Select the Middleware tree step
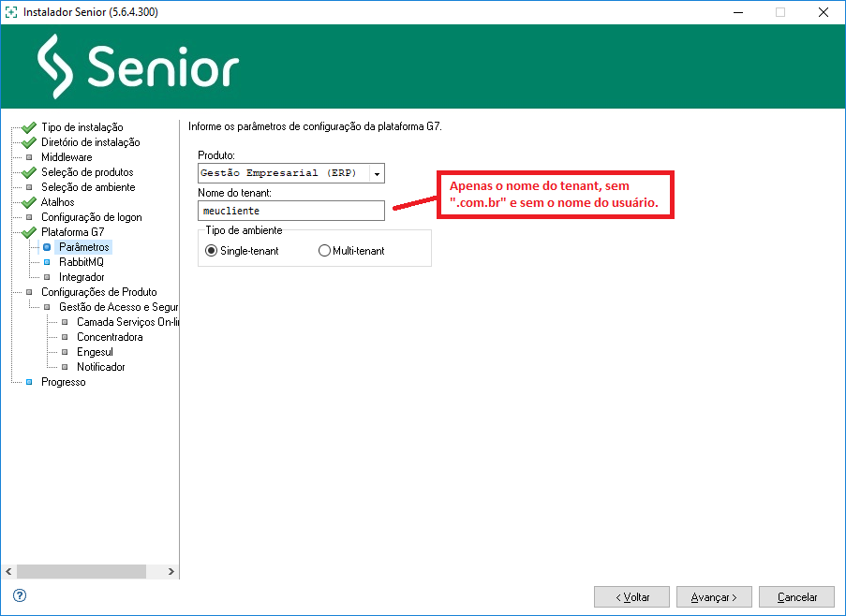This screenshot has width=846, height=616. click(67, 157)
